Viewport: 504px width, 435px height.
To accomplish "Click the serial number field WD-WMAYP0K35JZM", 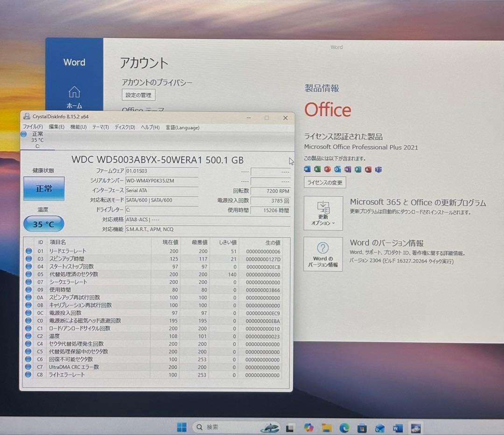I will tap(161, 181).
